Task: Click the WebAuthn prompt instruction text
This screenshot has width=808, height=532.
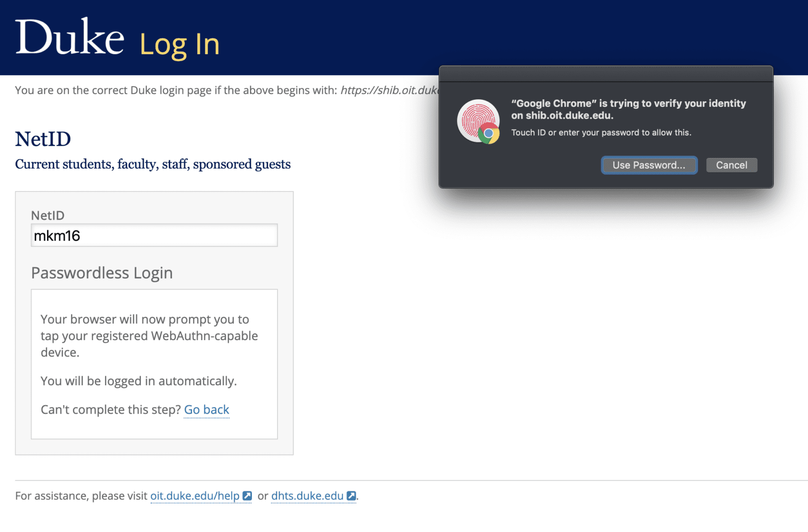Action: point(149,336)
